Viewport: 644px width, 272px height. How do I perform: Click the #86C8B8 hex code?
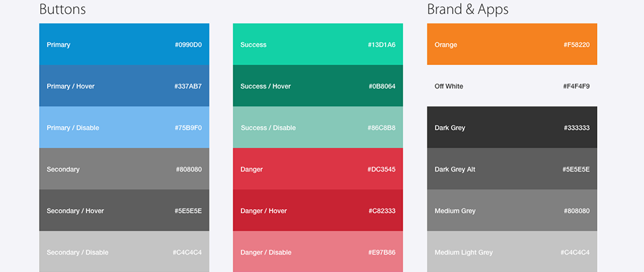click(x=382, y=128)
